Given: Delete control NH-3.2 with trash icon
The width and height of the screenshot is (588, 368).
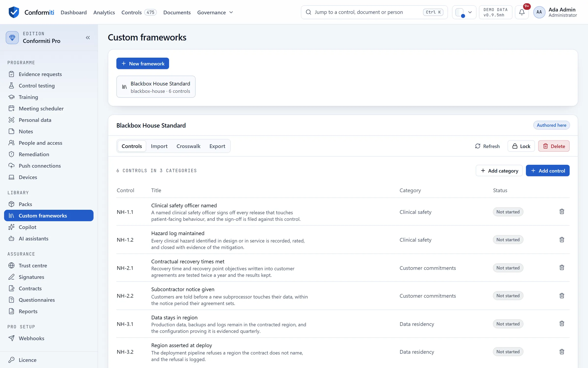Looking at the screenshot, I should click(562, 352).
